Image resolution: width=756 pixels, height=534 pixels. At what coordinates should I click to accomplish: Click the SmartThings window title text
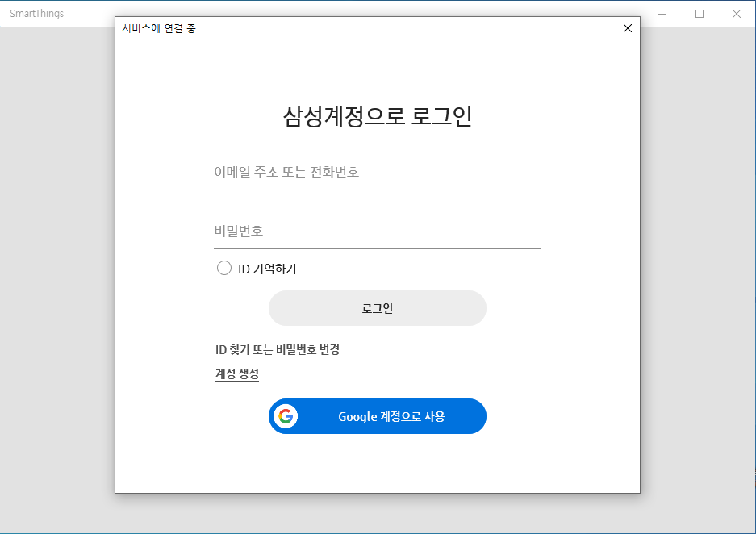(36, 14)
